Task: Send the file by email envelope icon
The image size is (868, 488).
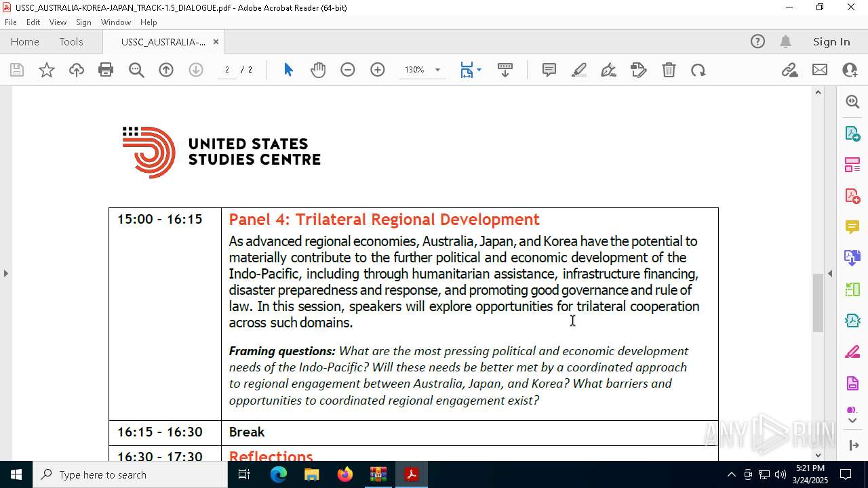Action: coord(820,70)
